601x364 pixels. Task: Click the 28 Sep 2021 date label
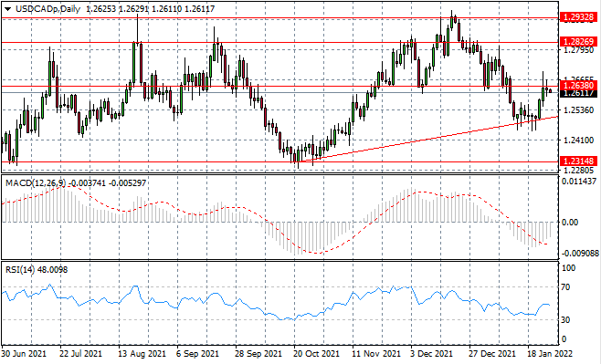258,353
